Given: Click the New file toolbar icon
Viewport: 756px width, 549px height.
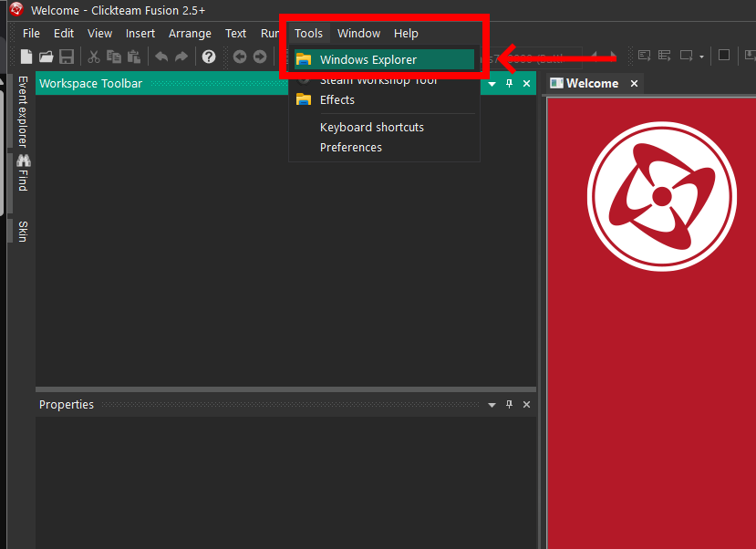Looking at the screenshot, I should tap(26, 57).
